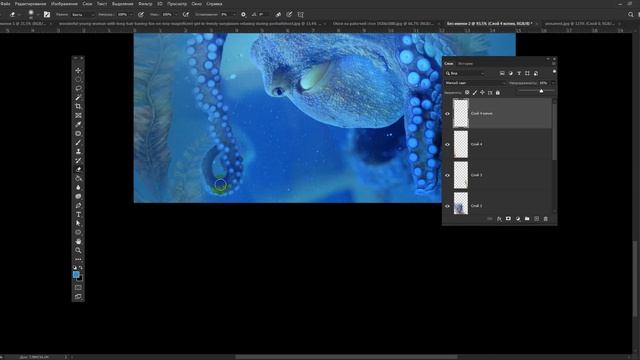The image size is (640, 360).
Task: Select the Path Selection tool
Action: [78, 223]
